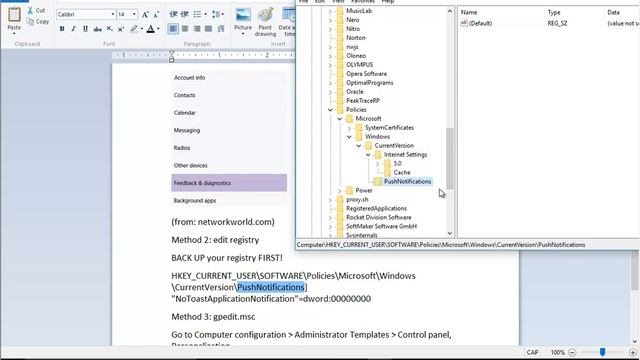The width and height of the screenshot is (640, 360).
Task: Click the WordPad zoom slider handle
Action: pos(602,352)
